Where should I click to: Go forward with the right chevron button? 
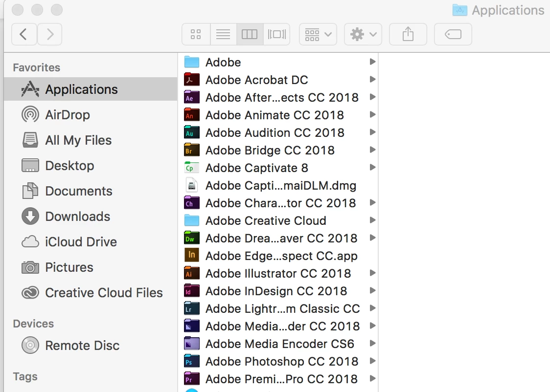click(50, 34)
